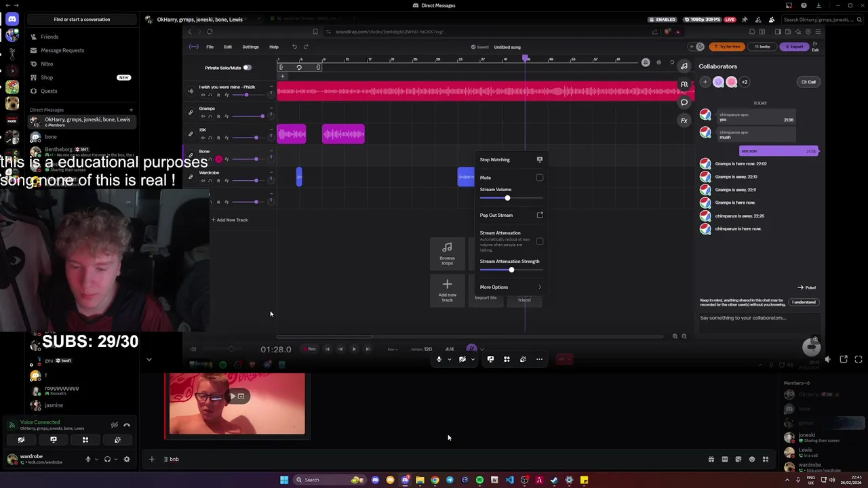This screenshot has height=488, width=868.
Task: Expand the instrument chevron in transport bar
Action: (482, 349)
